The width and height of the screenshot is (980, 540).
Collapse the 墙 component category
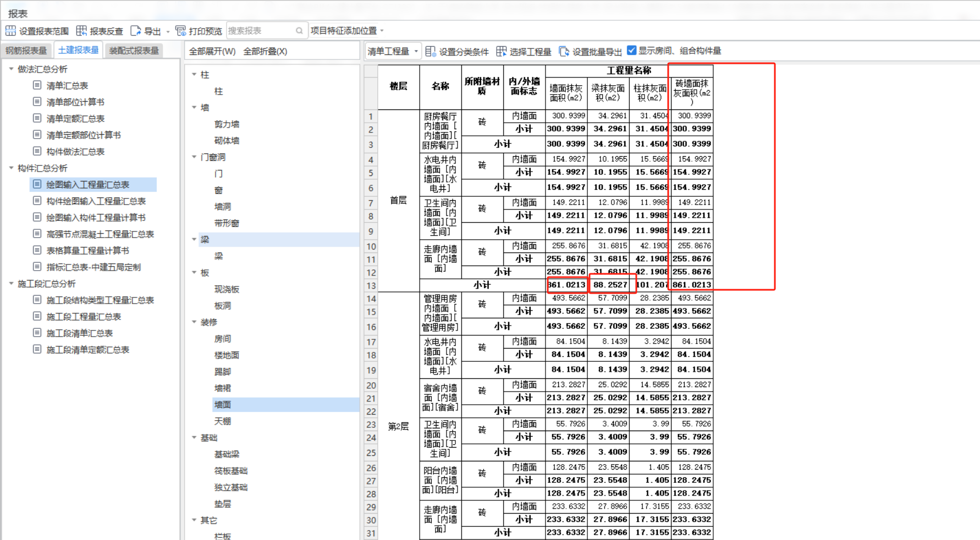pyautogui.click(x=194, y=107)
